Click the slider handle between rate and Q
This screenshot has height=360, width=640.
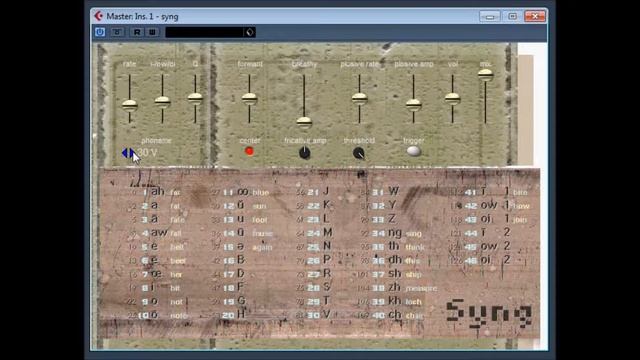162,102
